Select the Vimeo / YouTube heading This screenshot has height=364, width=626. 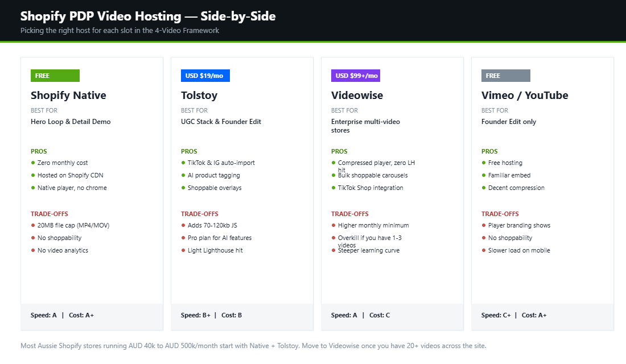point(525,96)
